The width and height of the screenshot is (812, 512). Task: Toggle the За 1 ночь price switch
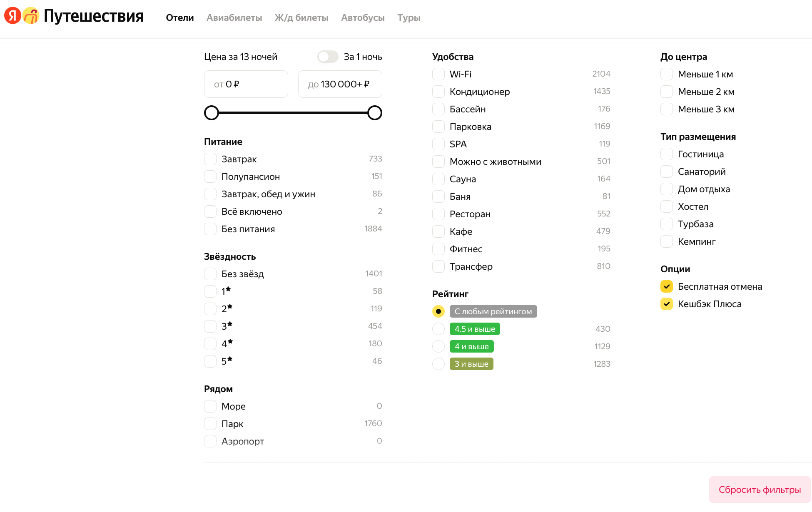coord(328,57)
